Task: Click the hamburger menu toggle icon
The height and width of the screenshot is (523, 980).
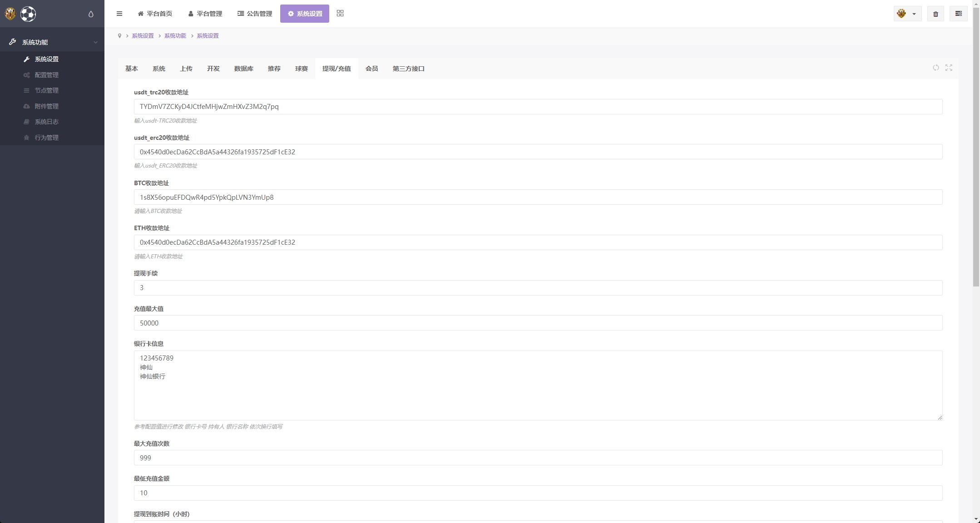Action: 119,14
